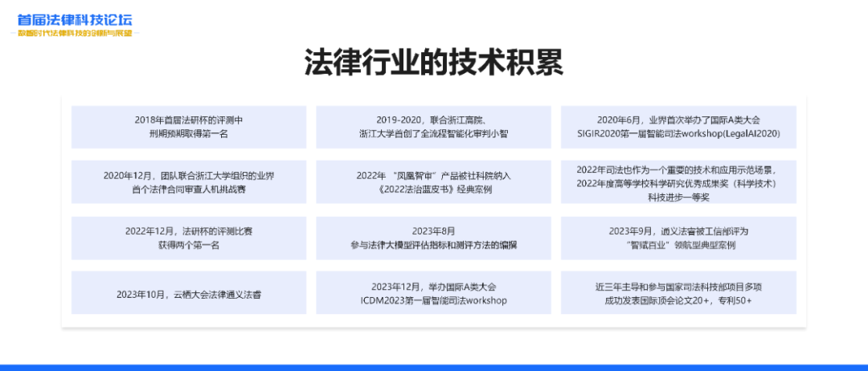Select the 科技进步一等奖 card
This screenshot has height=371, width=868.
click(678, 182)
